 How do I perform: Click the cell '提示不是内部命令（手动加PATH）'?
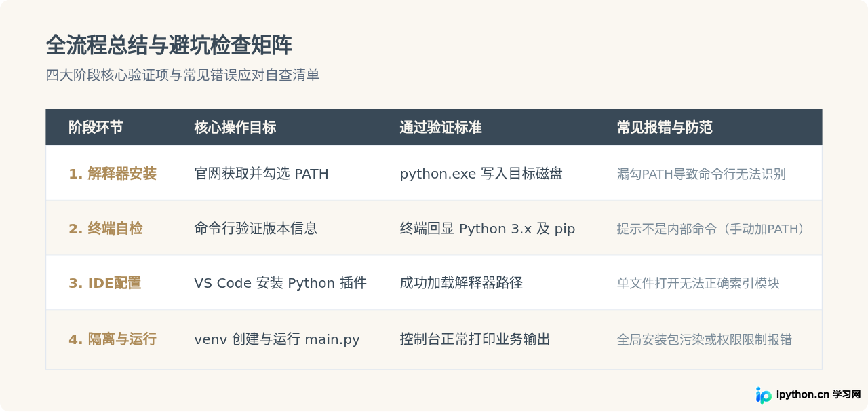[712, 229]
